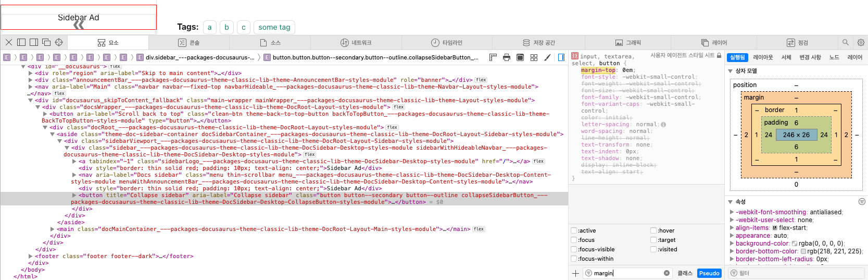Enable the :focus-within checkbox

pos(574,259)
